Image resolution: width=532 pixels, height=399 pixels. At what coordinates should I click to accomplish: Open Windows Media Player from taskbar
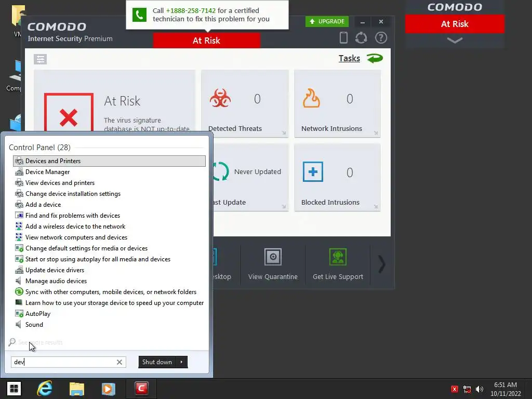pos(108,389)
